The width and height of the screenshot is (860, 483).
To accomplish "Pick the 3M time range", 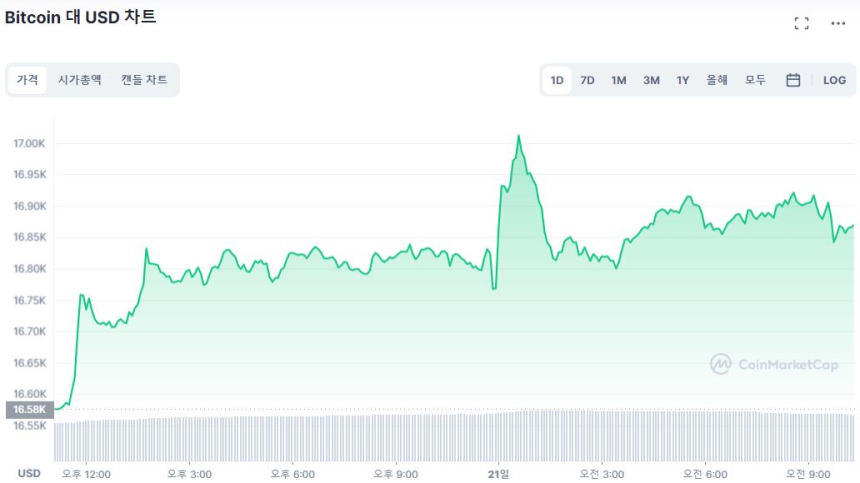I will click(x=651, y=80).
